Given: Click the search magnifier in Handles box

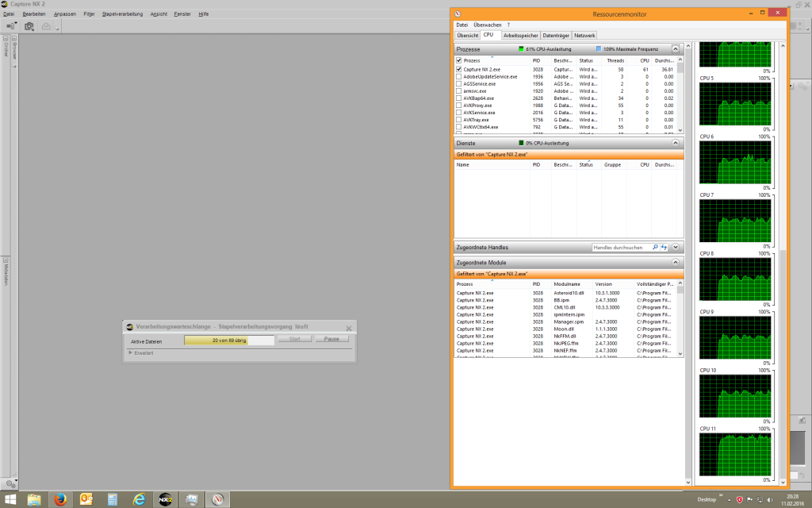Looking at the screenshot, I should point(655,248).
